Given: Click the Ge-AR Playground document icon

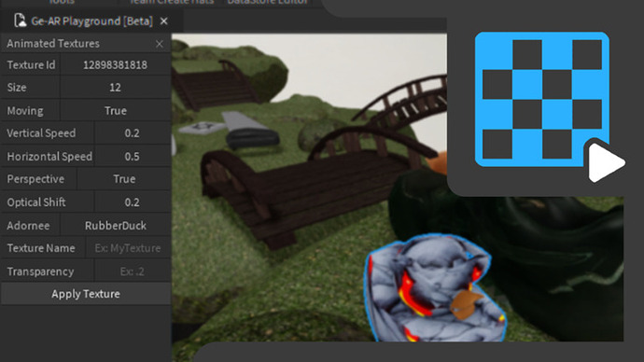Looking at the screenshot, I should [20, 21].
